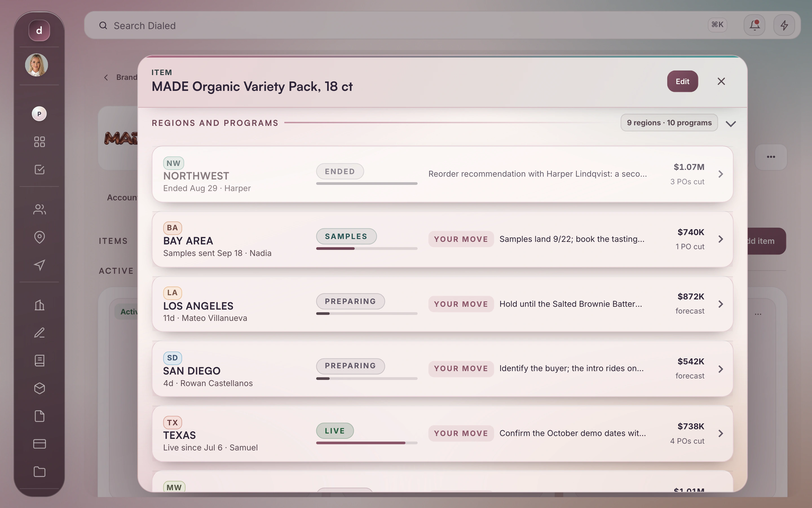The height and width of the screenshot is (508, 812).
Task: Click the '9 regions · 10 programs' badge
Action: (x=669, y=123)
